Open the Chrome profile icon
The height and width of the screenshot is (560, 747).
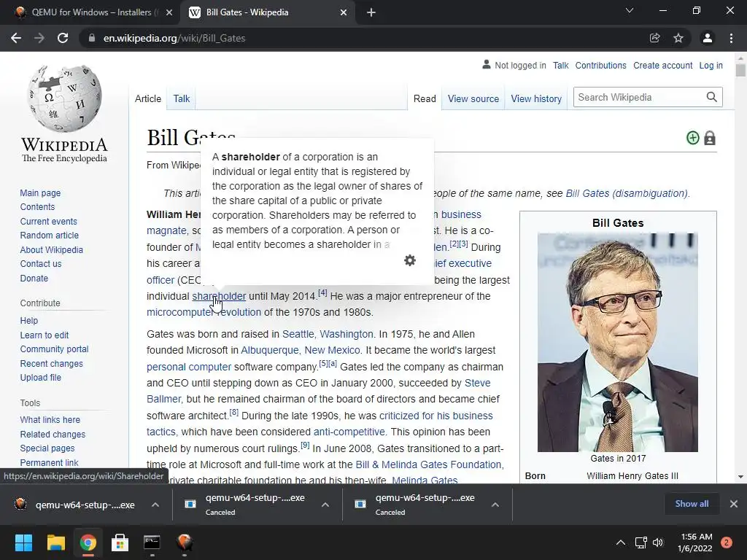(708, 38)
